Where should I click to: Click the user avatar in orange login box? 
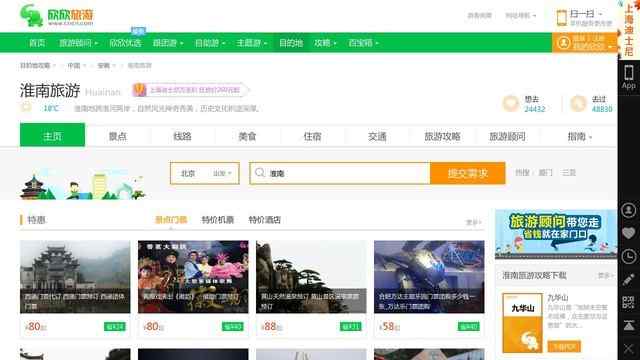coord(564,42)
